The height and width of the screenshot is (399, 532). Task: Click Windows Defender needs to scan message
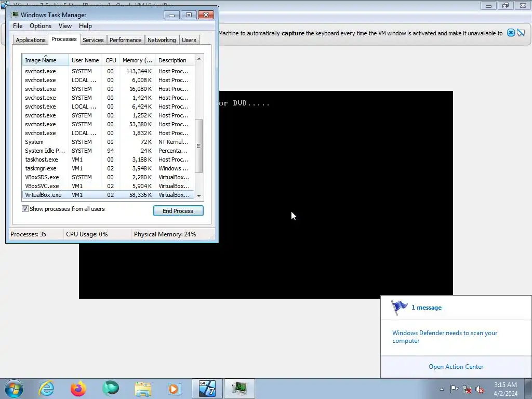[x=445, y=337]
